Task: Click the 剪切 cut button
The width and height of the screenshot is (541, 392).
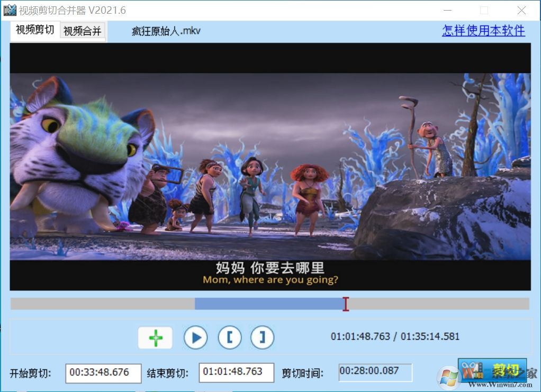Action: (x=492, y=371)
